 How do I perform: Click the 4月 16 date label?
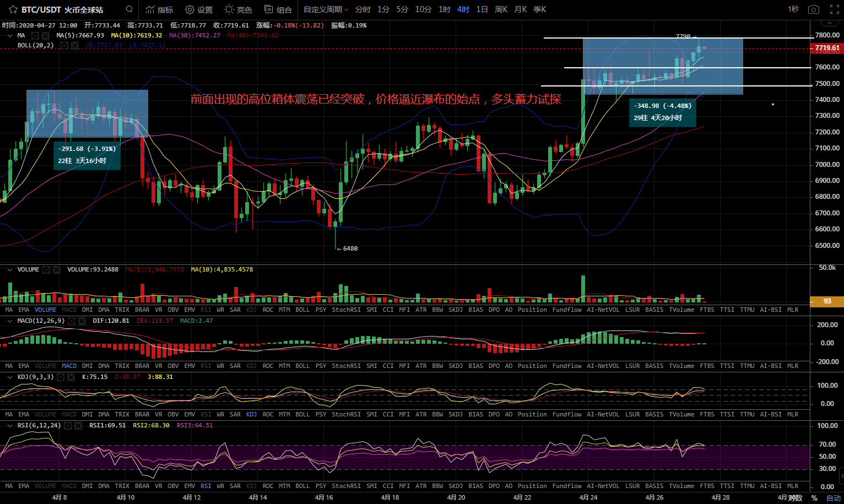324,497
